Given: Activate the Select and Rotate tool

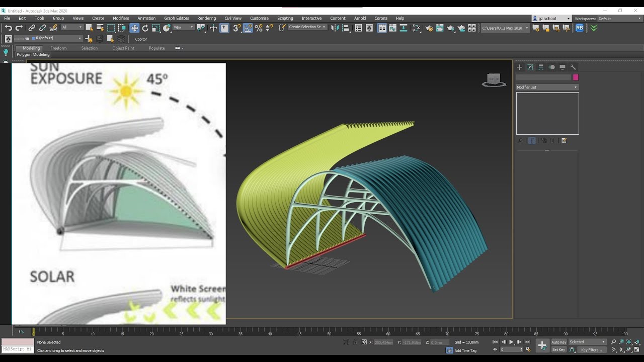Looking at the screenshot, I should (145, 28).
